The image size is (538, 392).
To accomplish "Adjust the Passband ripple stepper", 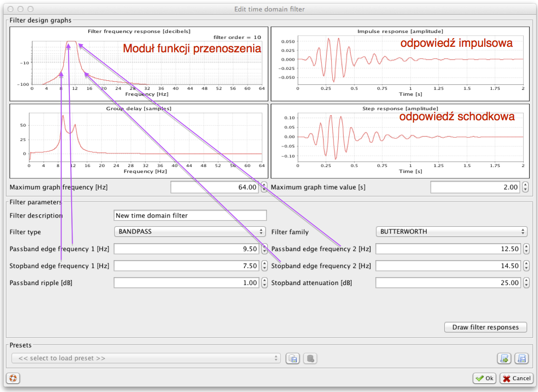I will pos(264,283).
